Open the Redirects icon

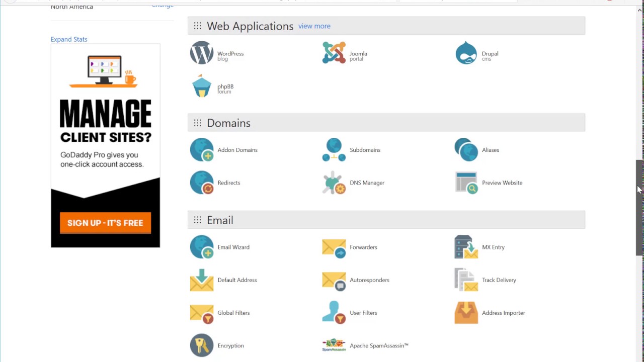coord(202,183)
